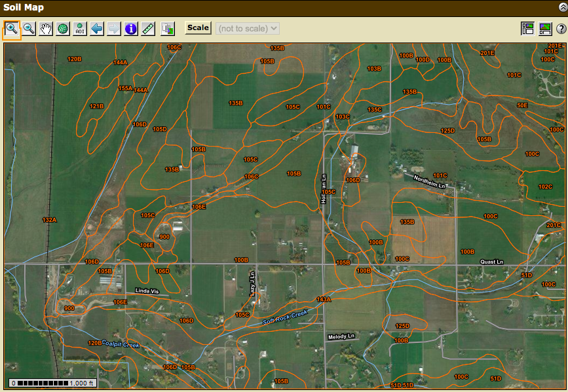
Task: Click the Coalpit Creek label
Action: pos(121,344)
